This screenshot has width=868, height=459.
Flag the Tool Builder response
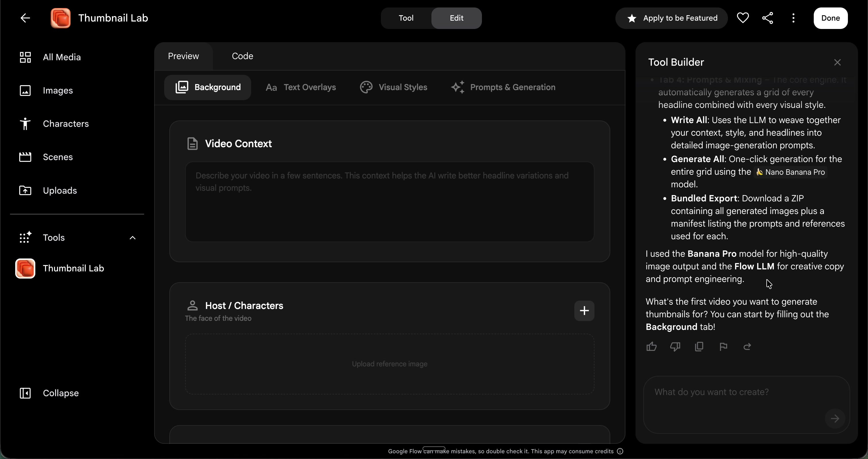click(723, 347)
